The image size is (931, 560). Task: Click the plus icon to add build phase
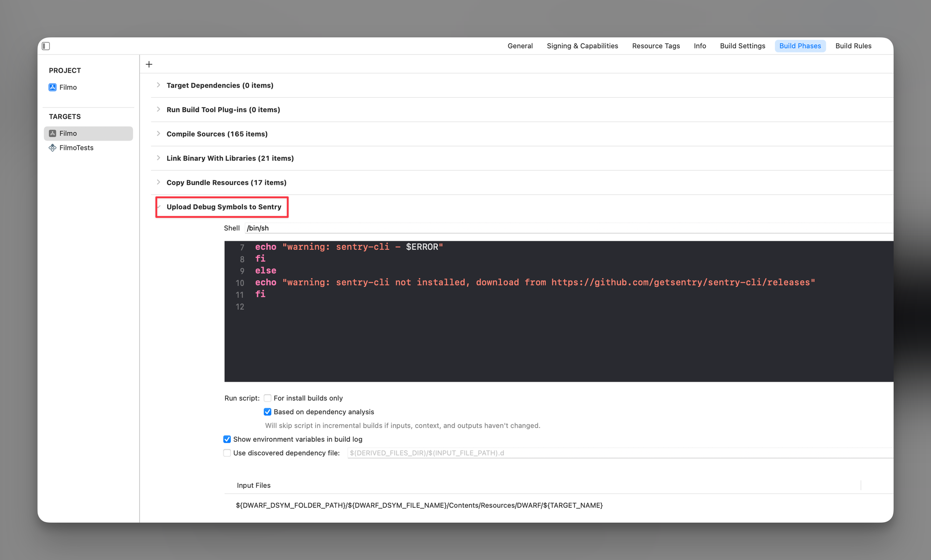(x=149, y=64)
